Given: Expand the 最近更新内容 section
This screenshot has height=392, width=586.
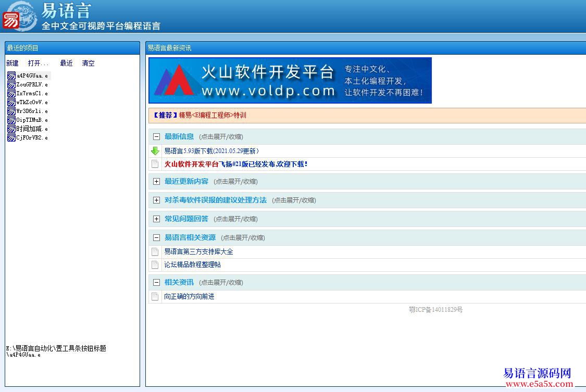Looking at the screenshot, I should (156, 182).
